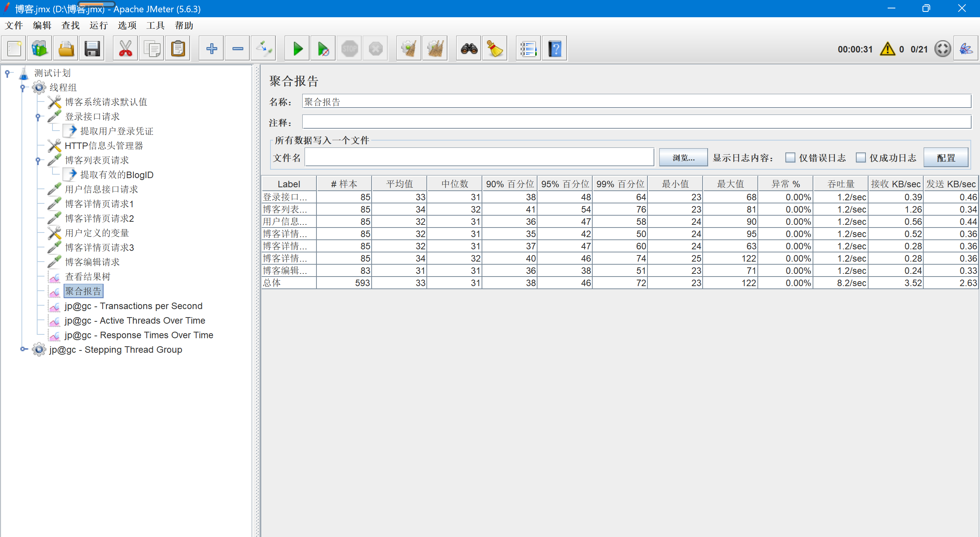Click the green Start test button

(x=297, y=49)
